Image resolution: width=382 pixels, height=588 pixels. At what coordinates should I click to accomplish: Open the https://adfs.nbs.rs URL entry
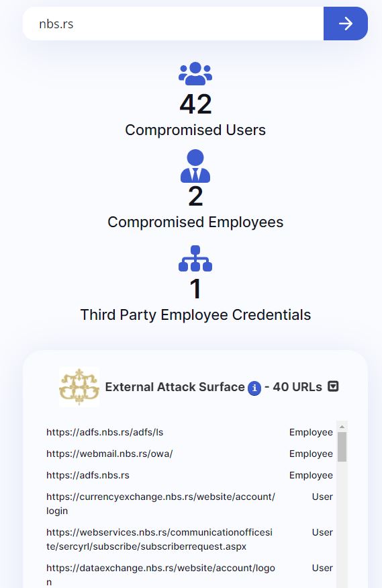[x=88, y=475]
